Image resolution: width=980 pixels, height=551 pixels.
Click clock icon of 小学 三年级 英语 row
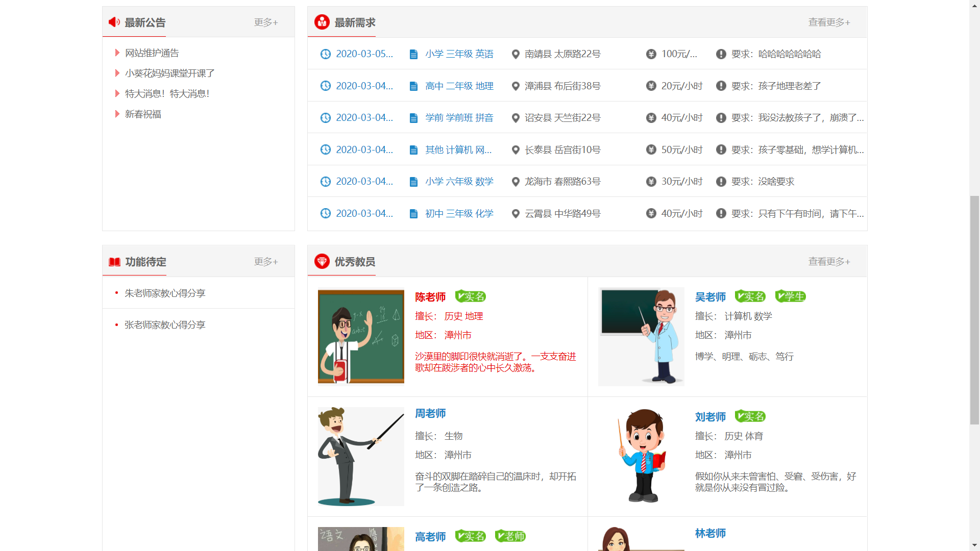(x=325, y=54)
